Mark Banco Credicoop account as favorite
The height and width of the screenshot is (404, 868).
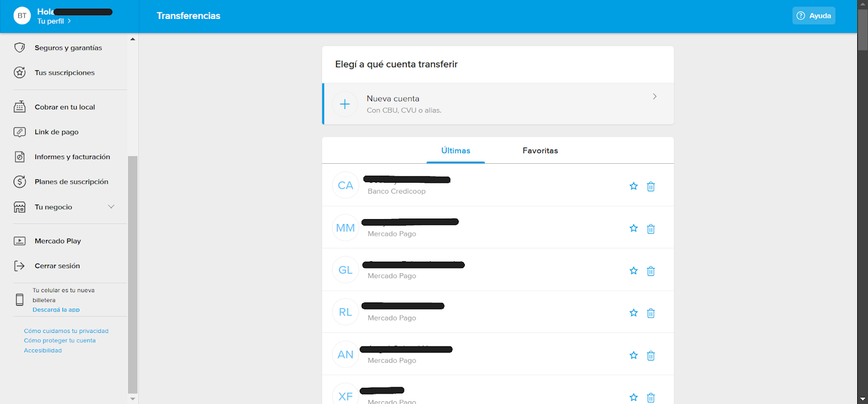pyautogui.click(x=633, y=186)
